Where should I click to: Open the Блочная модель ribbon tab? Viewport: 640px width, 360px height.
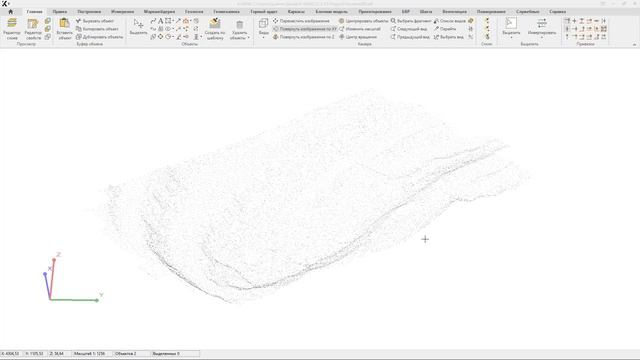click(331, 11)
